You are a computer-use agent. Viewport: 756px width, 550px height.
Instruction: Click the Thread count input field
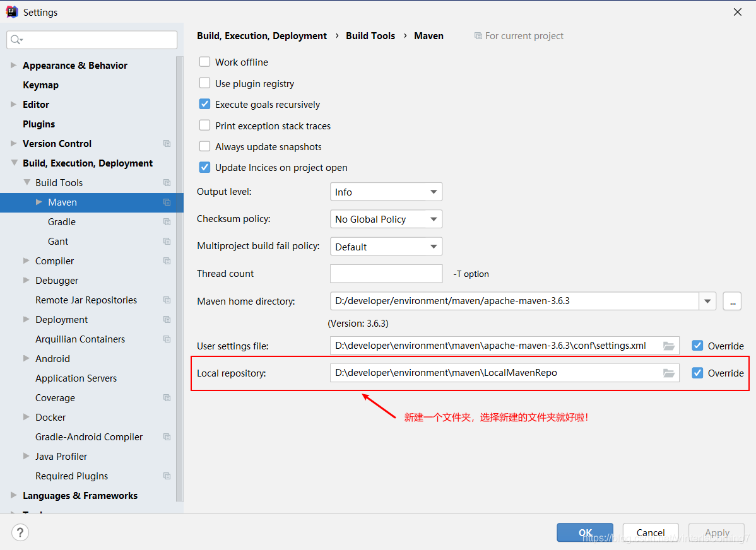pos(386,274)
